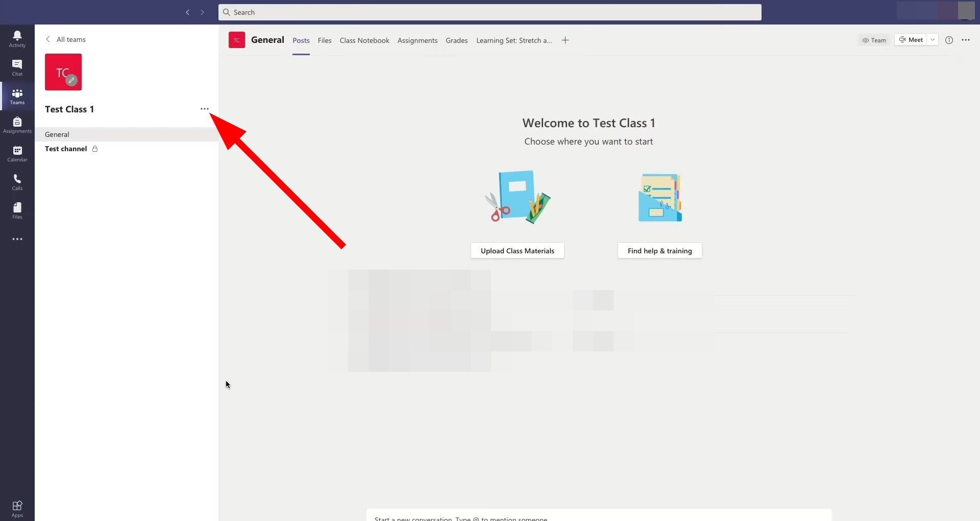Click Find help & training button
The height and width of the screenshot is (521, 980).
click(x=660, y=251)
